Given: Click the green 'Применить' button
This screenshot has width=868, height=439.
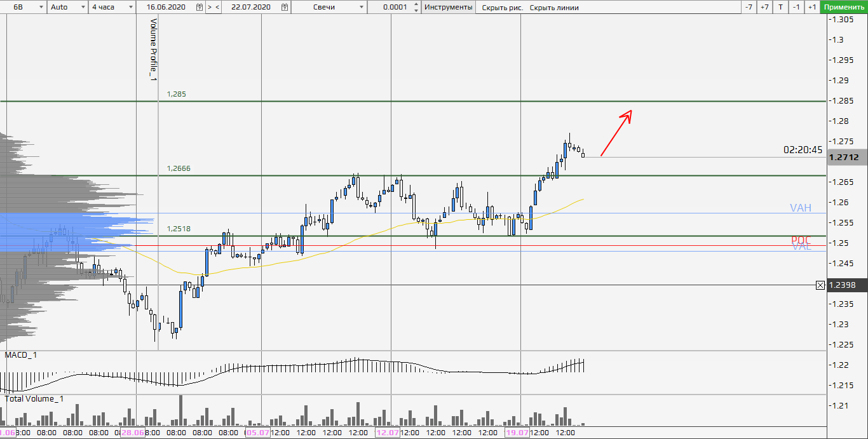Looking at the screenshot, I should pyautogui.click(x=843, y=7).
